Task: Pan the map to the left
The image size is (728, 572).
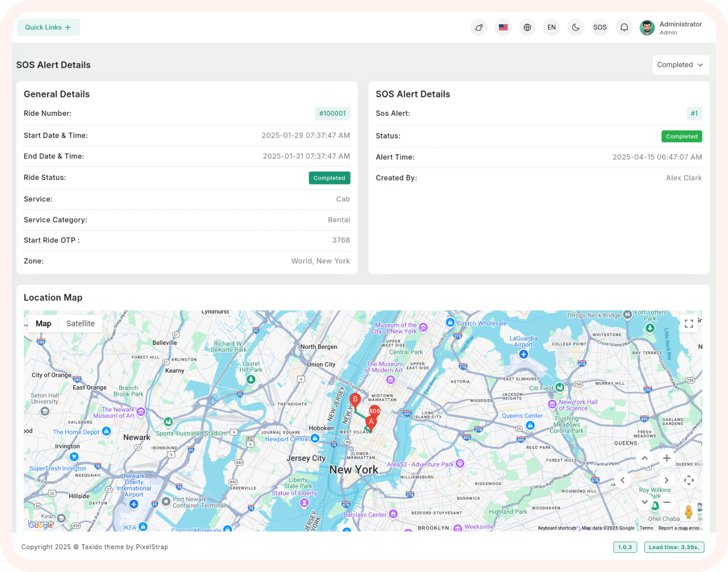Action: coord(623,480)
